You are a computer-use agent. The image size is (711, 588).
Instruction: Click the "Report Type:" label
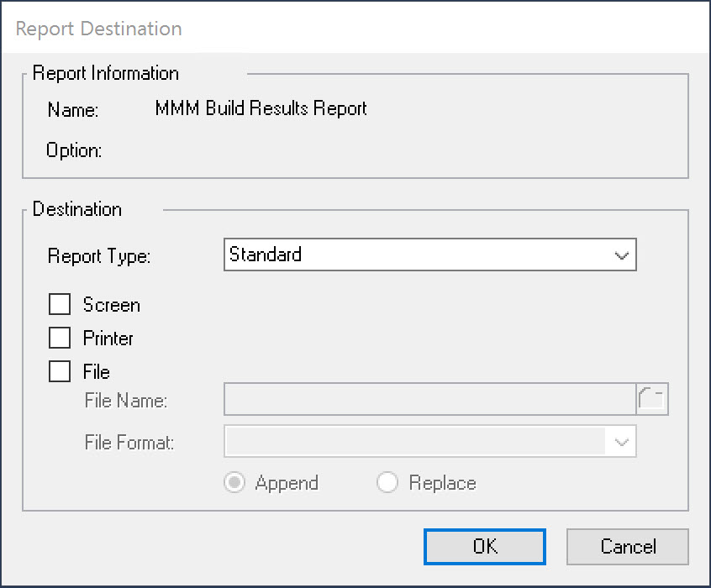coord(99,257)
